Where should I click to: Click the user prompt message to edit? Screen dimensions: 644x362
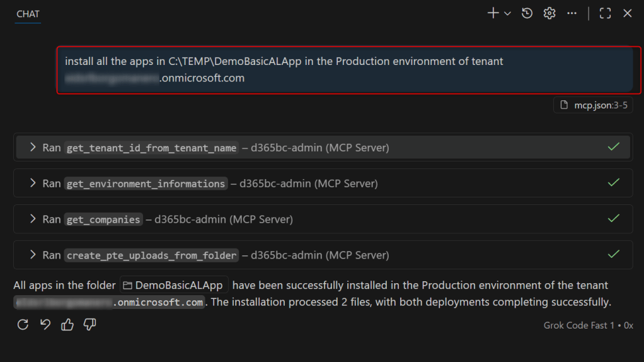[344, 69]
